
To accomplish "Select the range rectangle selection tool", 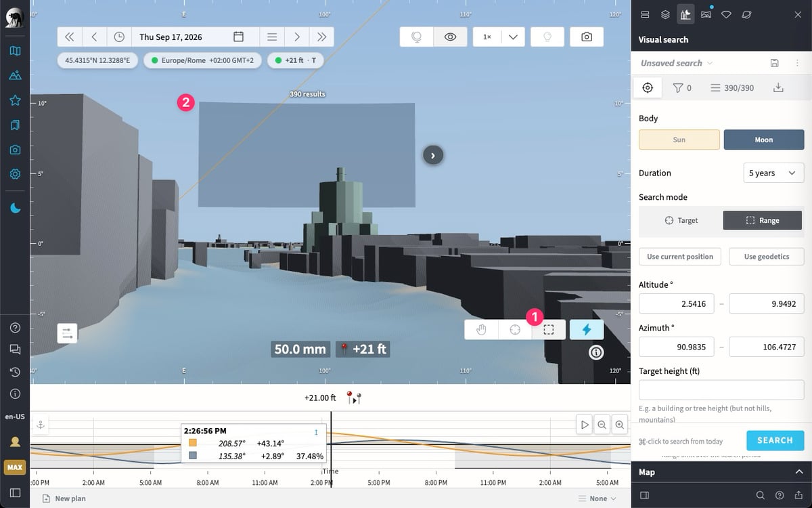I will (x=549, y=329).
